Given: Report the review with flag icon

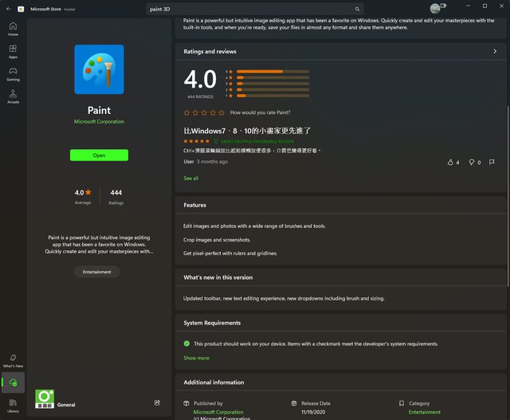Looking at the screenshot, I should point(492,162).
